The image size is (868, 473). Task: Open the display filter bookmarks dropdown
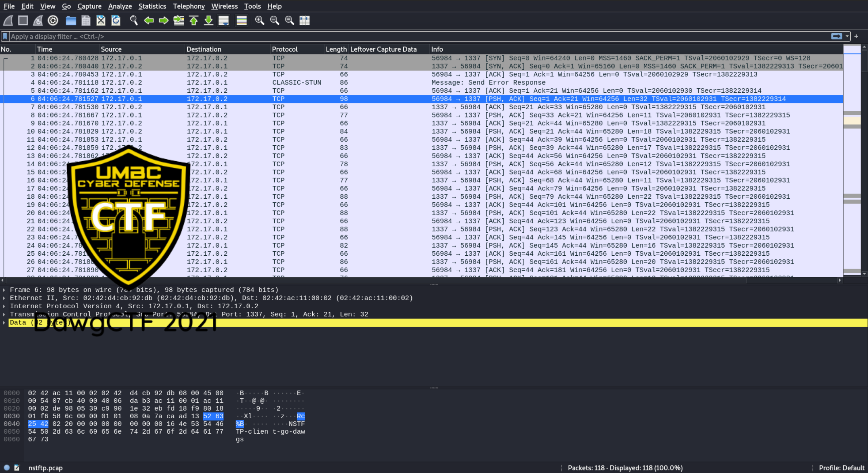[5, 36]
